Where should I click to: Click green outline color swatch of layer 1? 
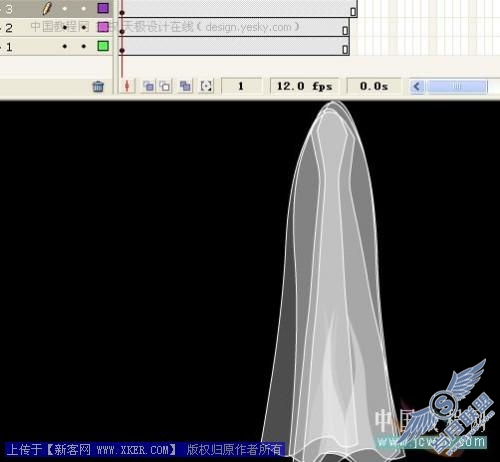103,46
